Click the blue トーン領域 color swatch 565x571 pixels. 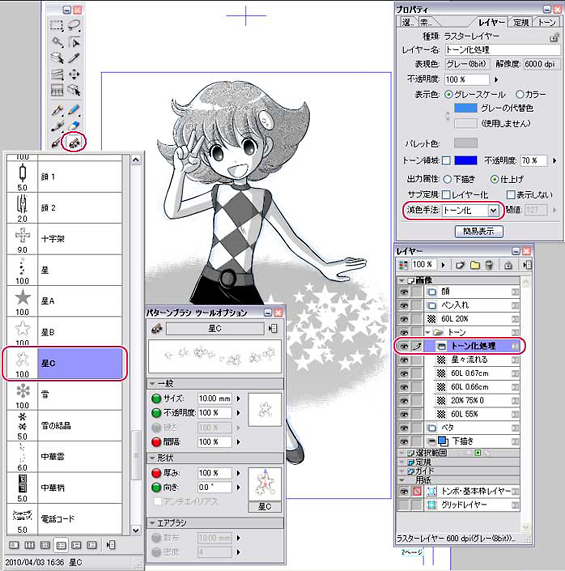click(x=466, y=160)
